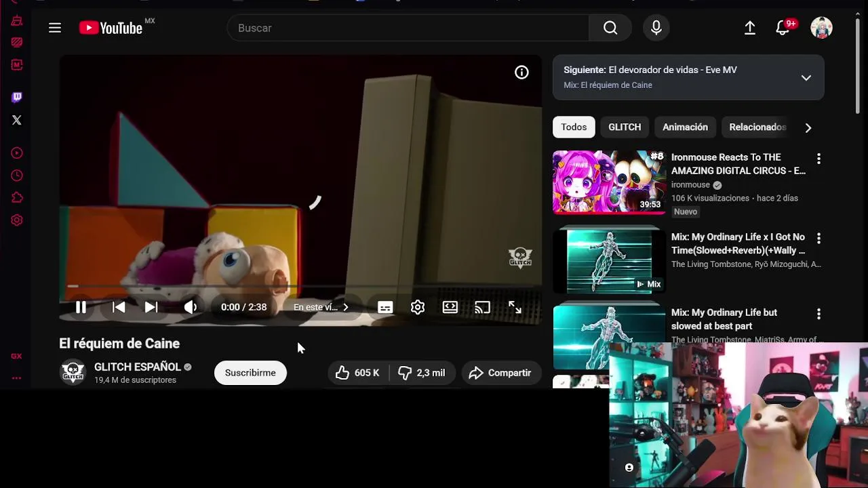This screenshot has height=488, width=868.
Task: Click the search magnifier button
Action: (610, 28)
